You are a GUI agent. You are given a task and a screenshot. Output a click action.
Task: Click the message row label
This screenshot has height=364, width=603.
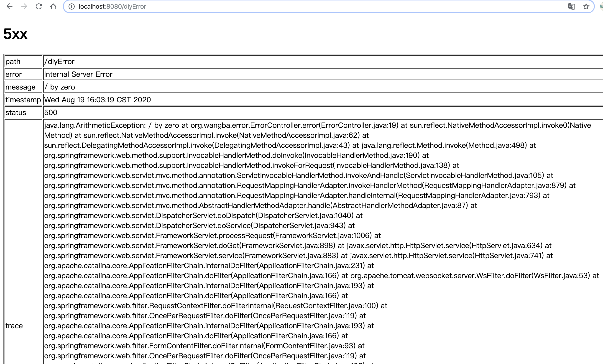20,87
